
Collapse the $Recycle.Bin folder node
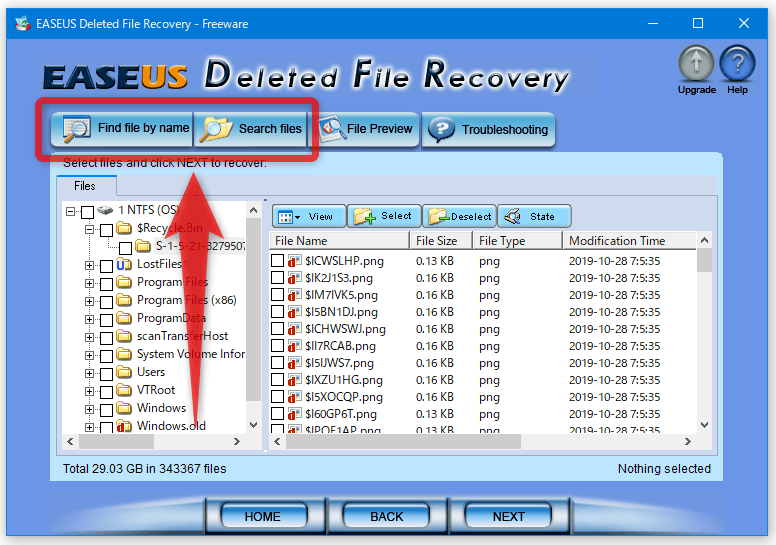pyautogui.click(x=89, y=229)
